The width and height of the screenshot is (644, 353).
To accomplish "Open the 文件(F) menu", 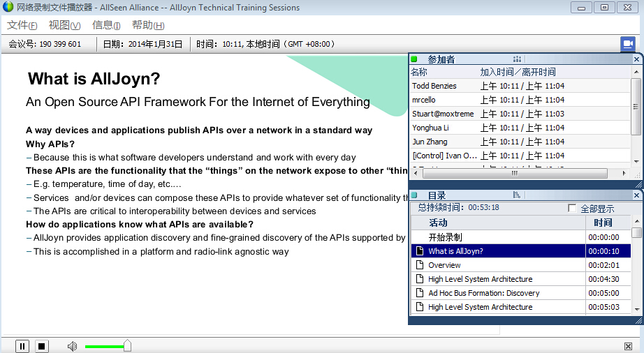I will 22,25.
